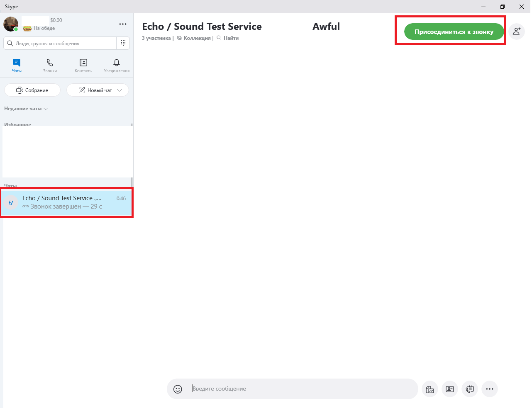Maximize or restore the Skype window

[503, 7]
